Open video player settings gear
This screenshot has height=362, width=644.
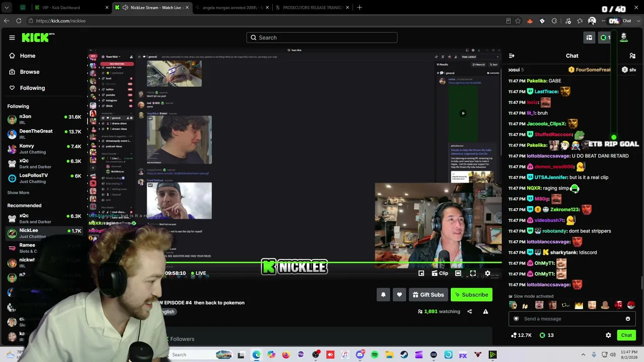click(488, 274)
